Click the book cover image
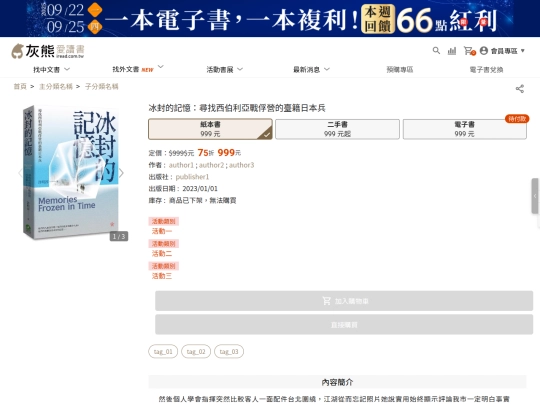Viewport: 540px width, 405px height. 71,173
